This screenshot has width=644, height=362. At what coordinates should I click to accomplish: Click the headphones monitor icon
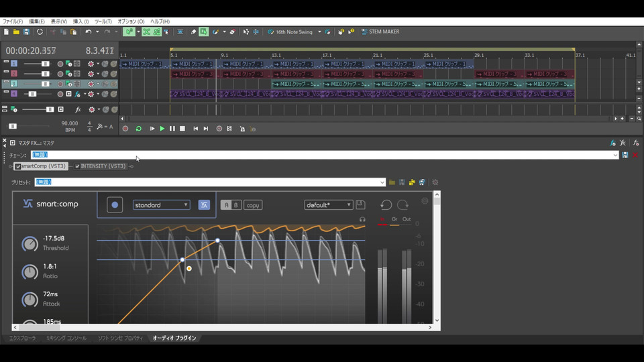click(x=362, y=220)
